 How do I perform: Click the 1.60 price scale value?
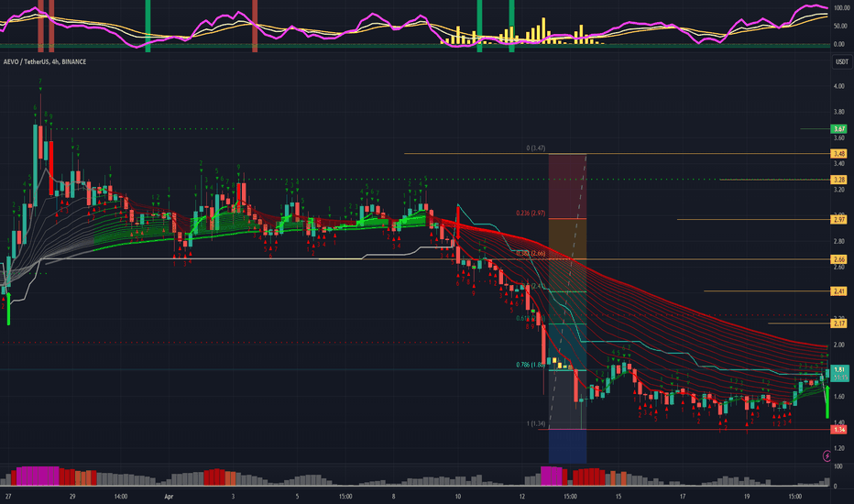pyautogui.click(x=839, y=397)
